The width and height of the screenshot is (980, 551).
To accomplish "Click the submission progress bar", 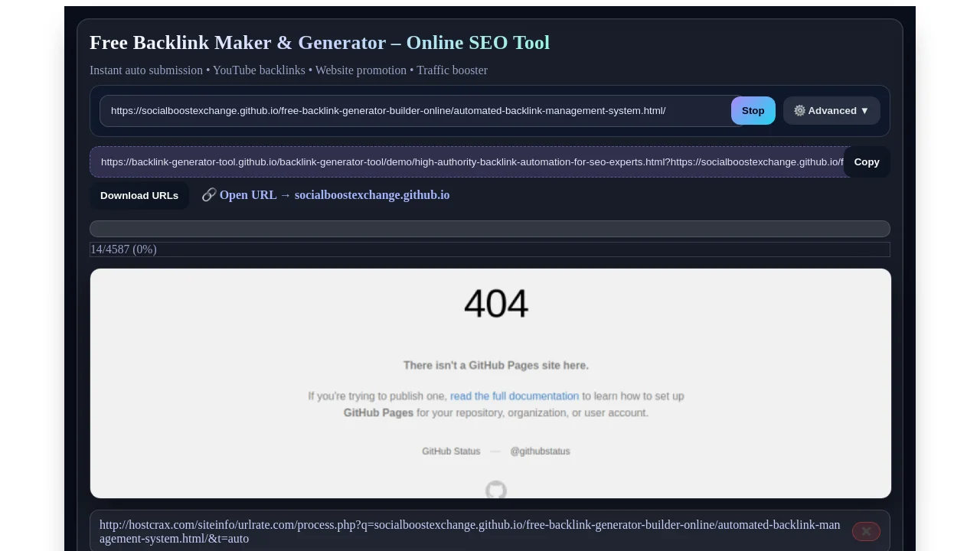I will (x=490, y=229).
